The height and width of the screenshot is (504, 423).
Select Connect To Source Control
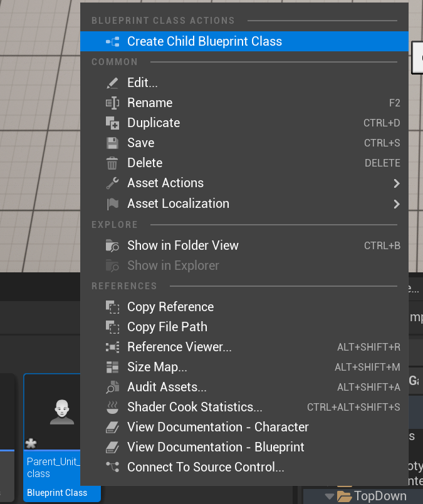(x=206, y=467)
